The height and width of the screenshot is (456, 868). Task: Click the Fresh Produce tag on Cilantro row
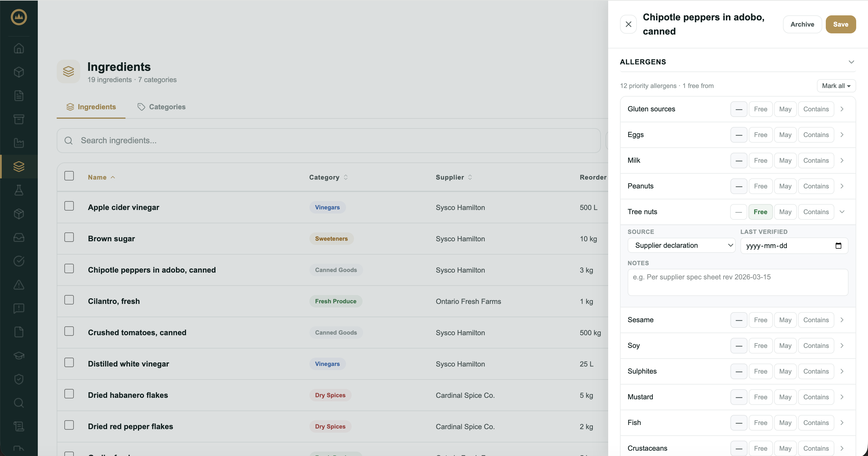point(336,301)
